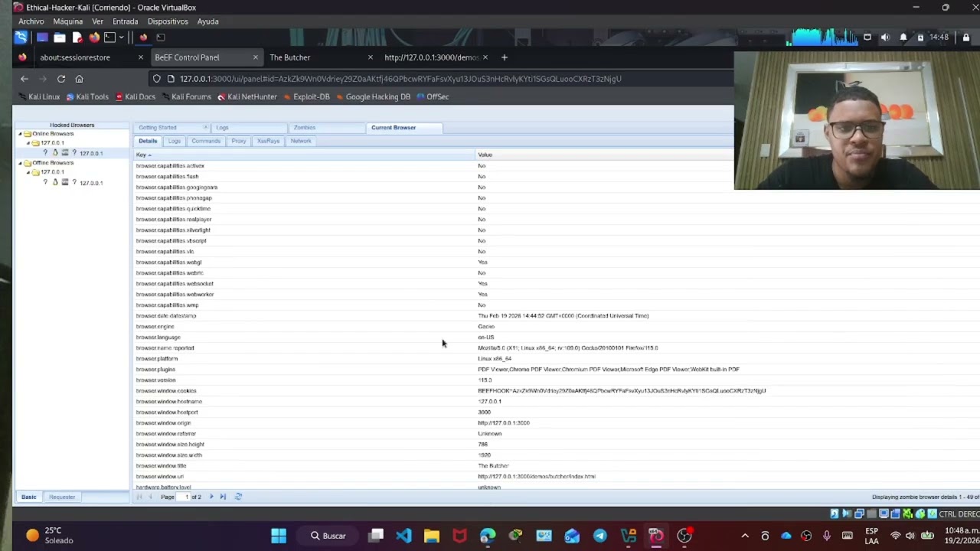Close the about:sessionrestore tab
This screenshot has width=980, height=551.
coord(140,57)
